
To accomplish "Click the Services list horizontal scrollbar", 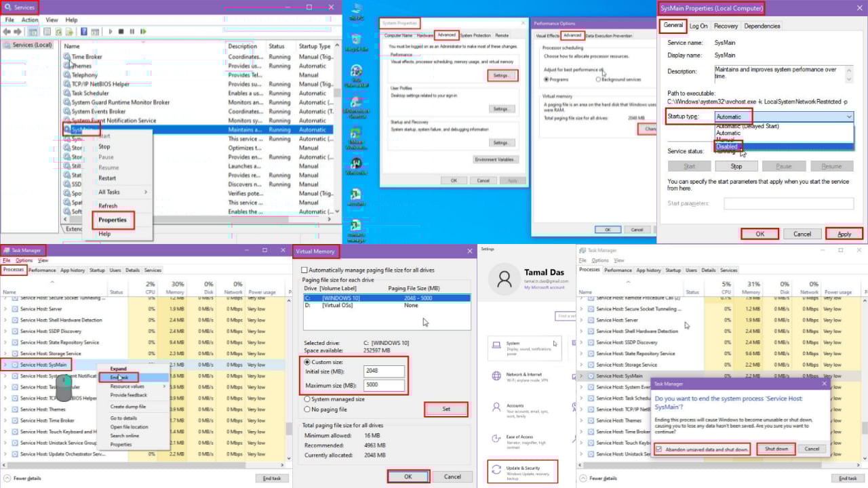I will [x=197, y=220].
